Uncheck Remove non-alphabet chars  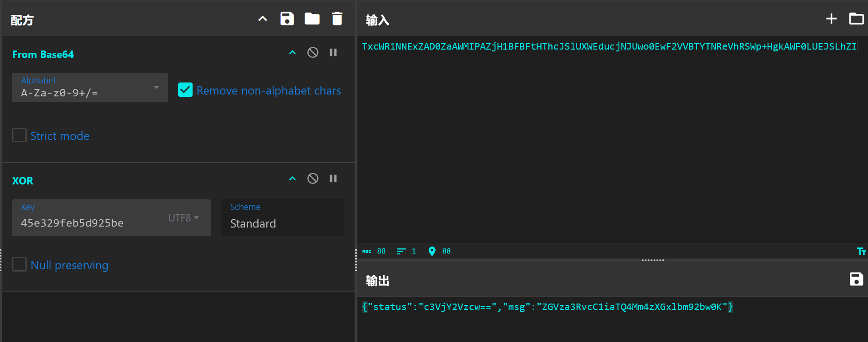(185, 90)
